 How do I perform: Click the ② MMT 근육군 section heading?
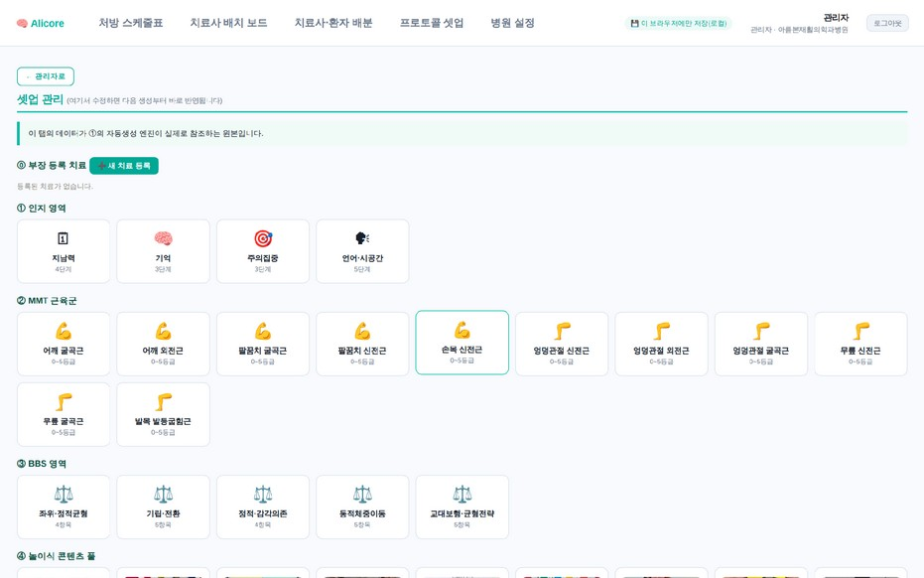click(47, 301)
